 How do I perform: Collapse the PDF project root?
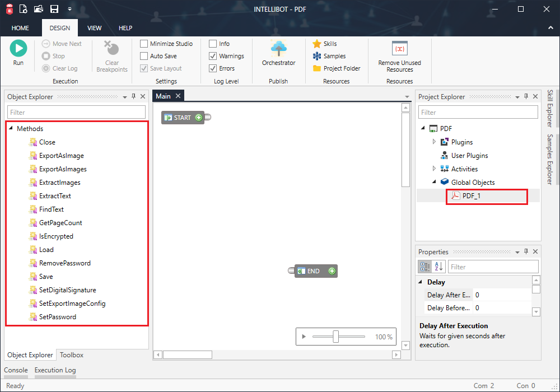tap(423, 128)
